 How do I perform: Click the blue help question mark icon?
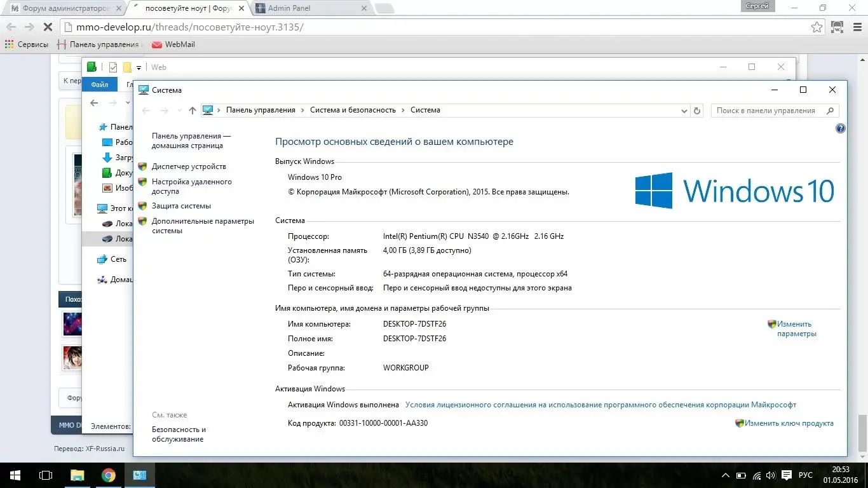tap(841, 128)
